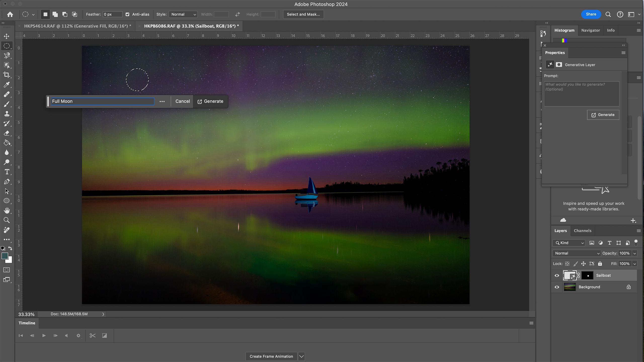Open the Style dropdown set to Normal
The image size is (644, 362).
(x=183, y=14)
